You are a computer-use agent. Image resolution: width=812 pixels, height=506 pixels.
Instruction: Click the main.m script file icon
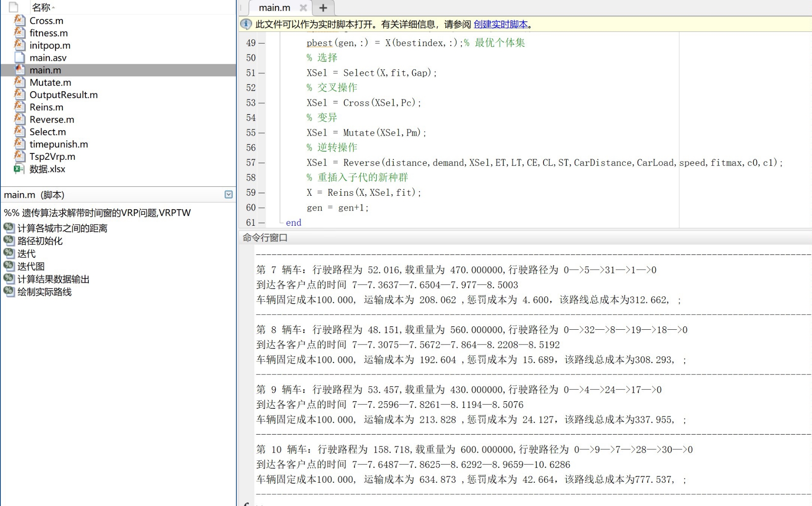(19, 70)
